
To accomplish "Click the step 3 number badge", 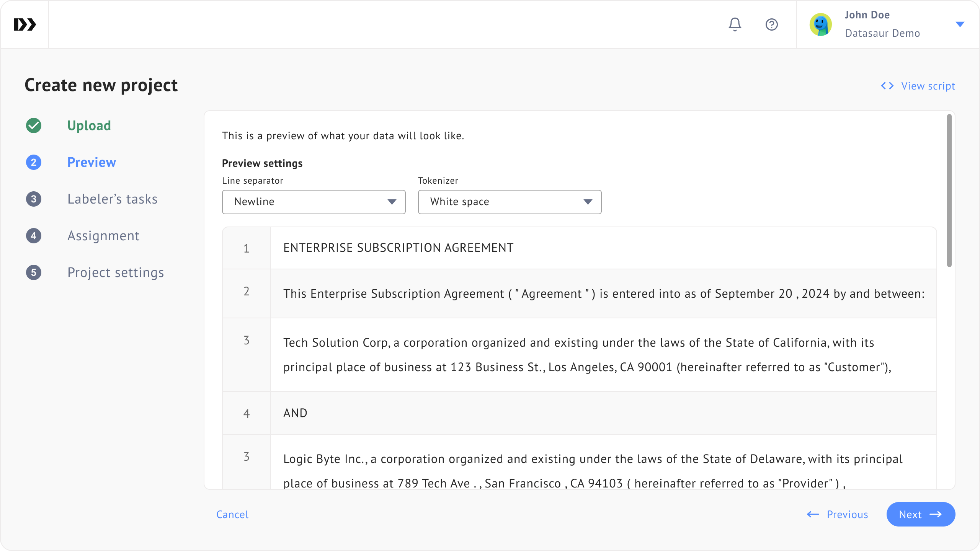I will point(34,199).
